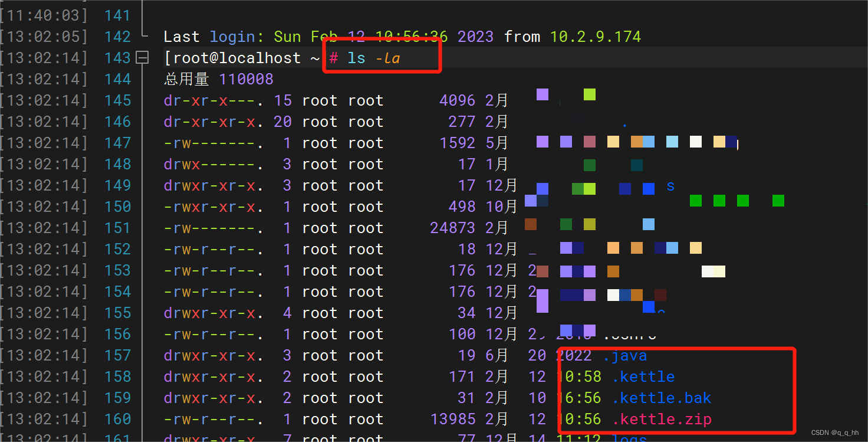Click the IP address 10.2.9.174
The image size is (868, 442).
point(595,36)
